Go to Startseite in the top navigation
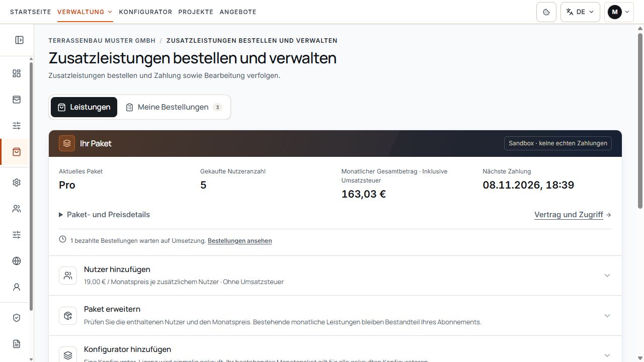The height and width of the screenshot is (362, 644). pos(31,12)
